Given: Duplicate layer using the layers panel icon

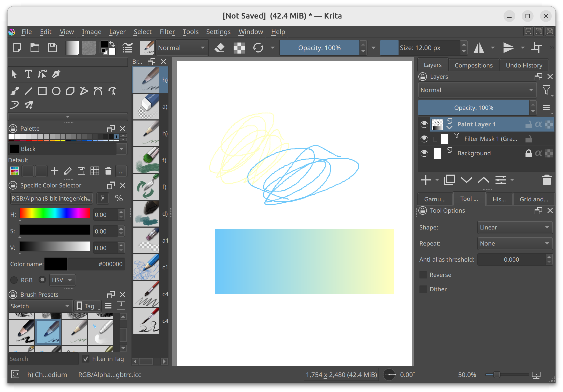Looking at the screenshot, I should (449, 180).
